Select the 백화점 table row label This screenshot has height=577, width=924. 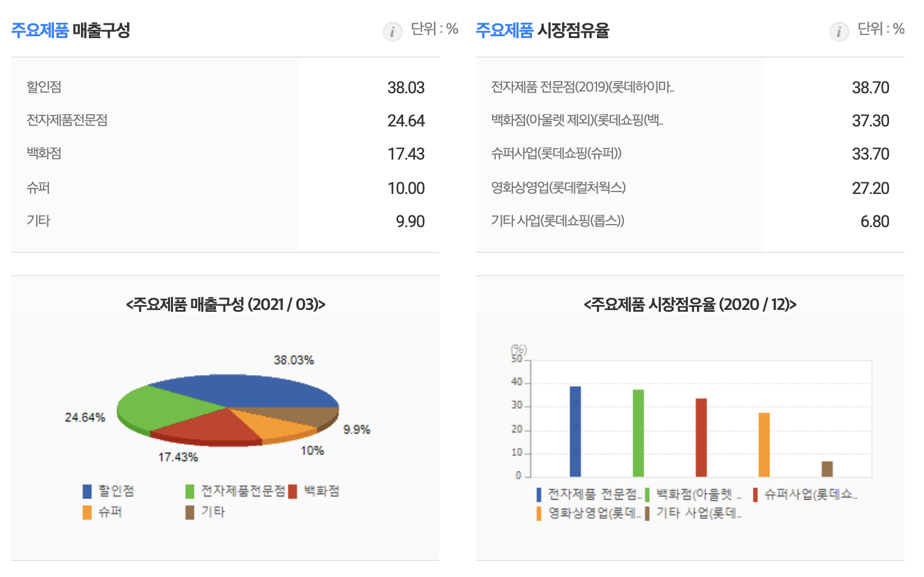(44, 153)
